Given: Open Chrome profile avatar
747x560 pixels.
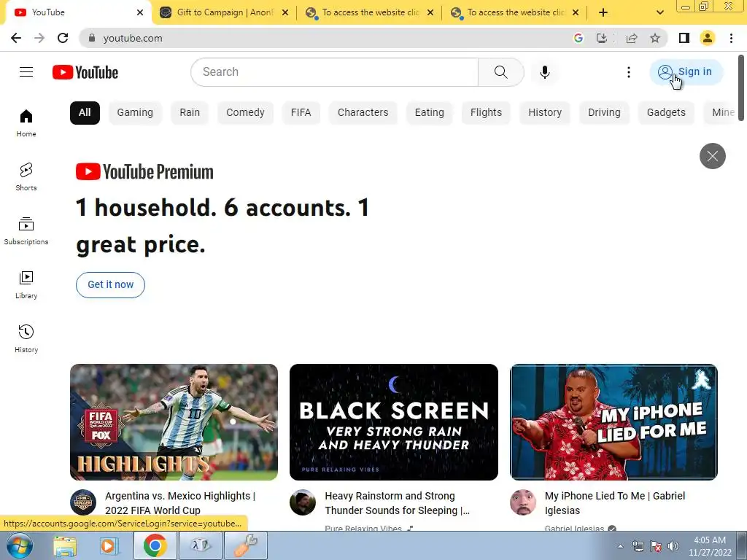Looking at the screenshot, I should click(x=708, y=38).
